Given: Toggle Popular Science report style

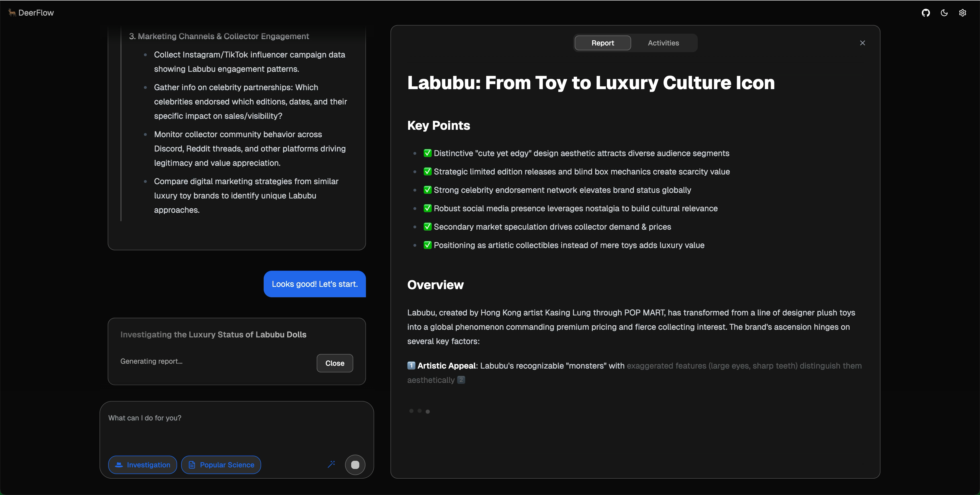Looking at the screenshot, I should pyautogui.click(x=221, y=465).
